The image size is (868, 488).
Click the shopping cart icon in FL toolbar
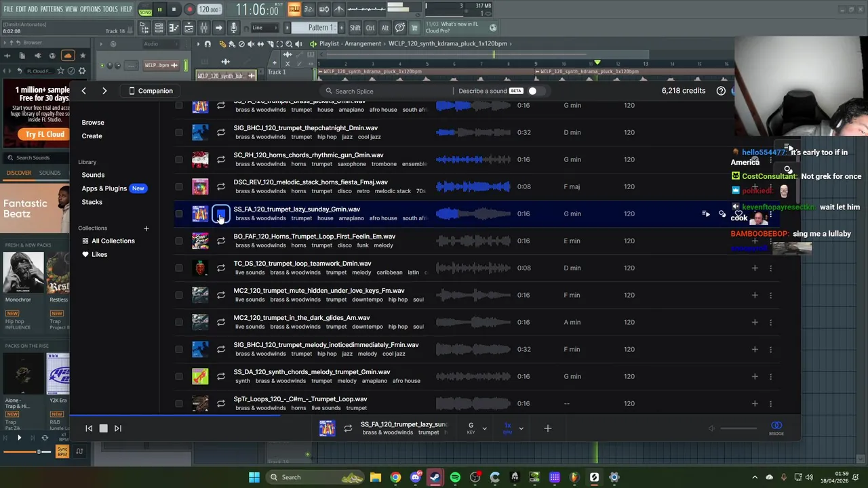tap(414, 28)
